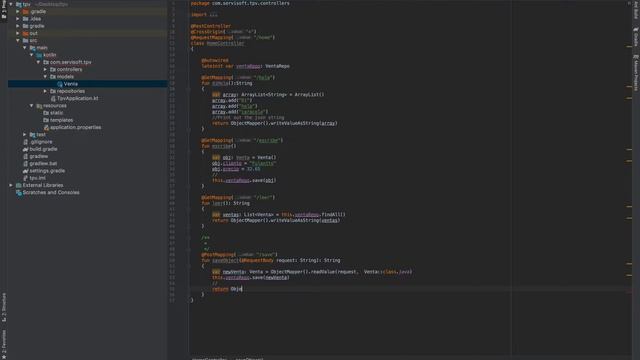Click the resources folder icon
Viewport: 640px width, 360px height.
[39, 106]
